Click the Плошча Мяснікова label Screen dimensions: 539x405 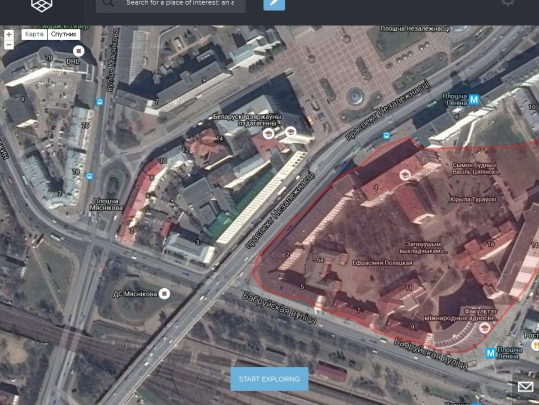click(106, 204)
